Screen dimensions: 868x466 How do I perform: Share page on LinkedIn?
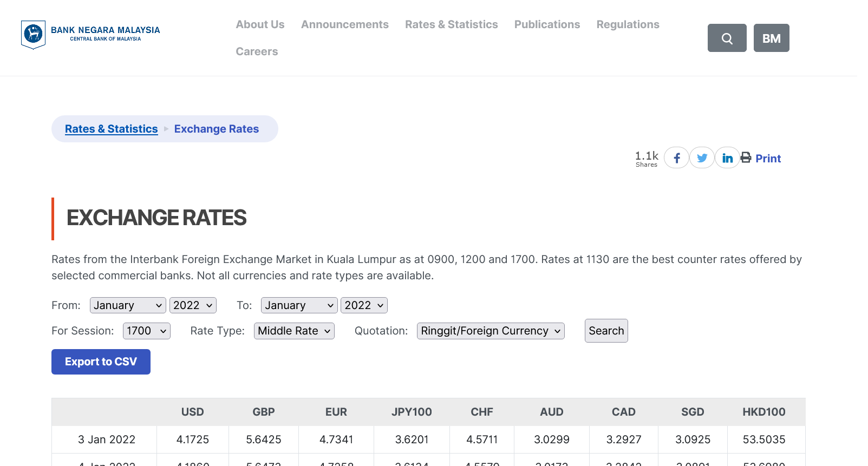(727, 158)
